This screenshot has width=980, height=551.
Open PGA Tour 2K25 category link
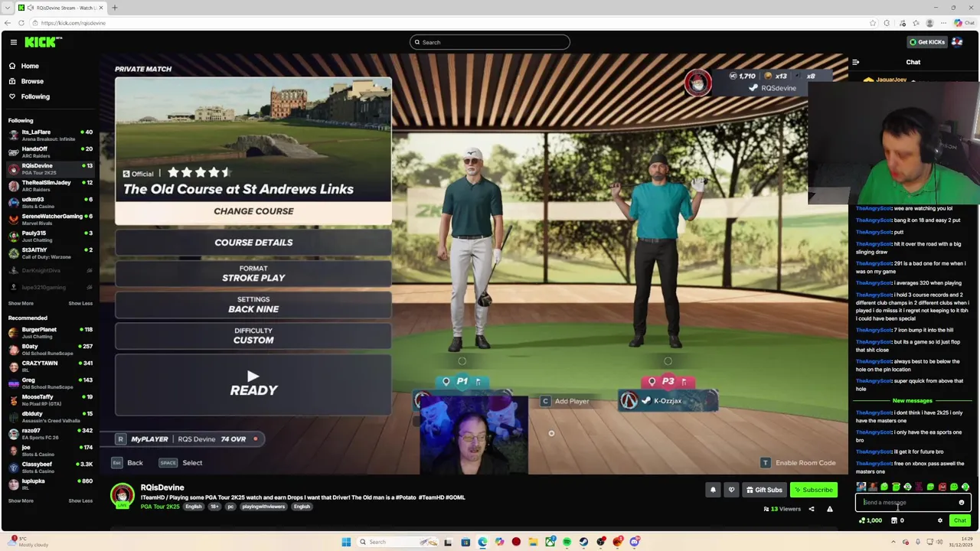point(160,507)
